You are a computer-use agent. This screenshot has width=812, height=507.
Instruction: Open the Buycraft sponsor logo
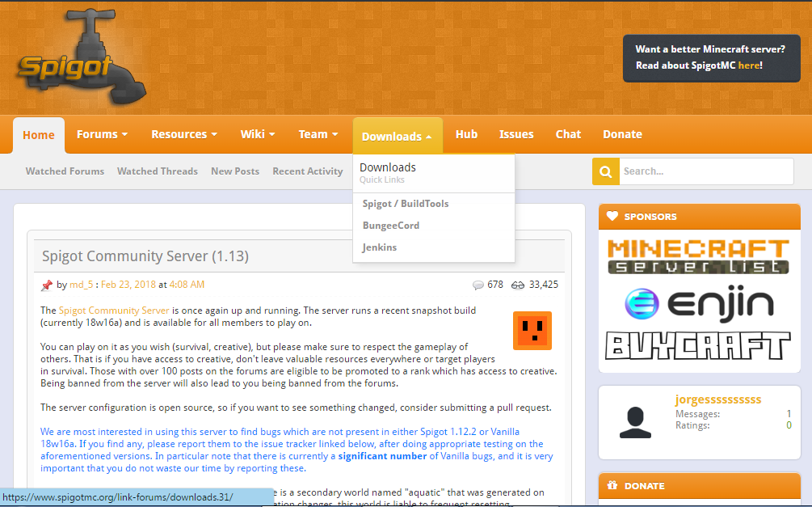[x=697, y=346]
